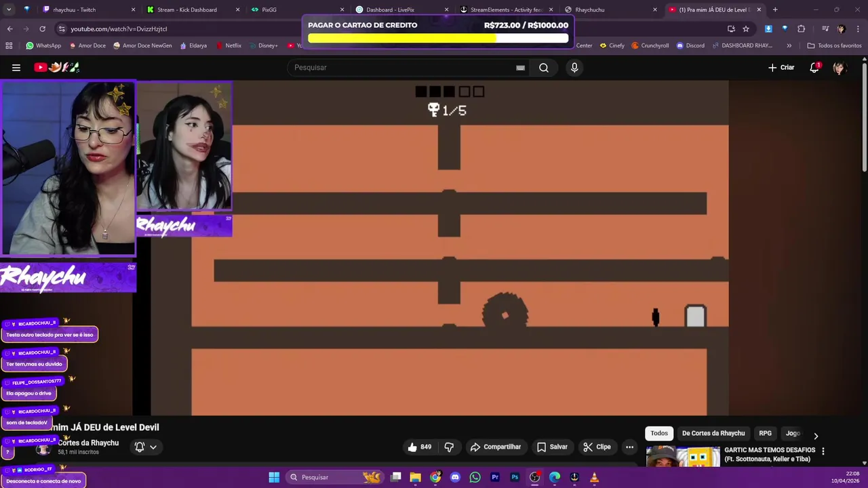Image resolution: width=868 pixels, height=488 pixels.
Task: Select the Todos filter chip
Action: point(659,433)
